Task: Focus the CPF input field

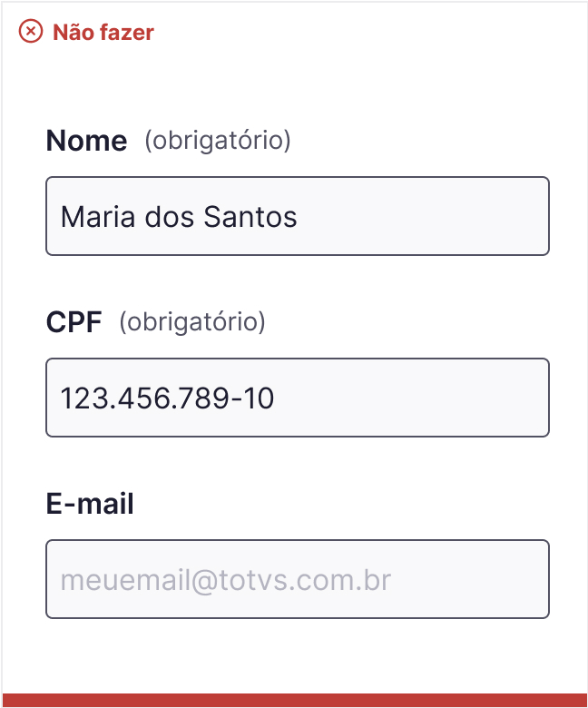Action: tap(298, 398)
